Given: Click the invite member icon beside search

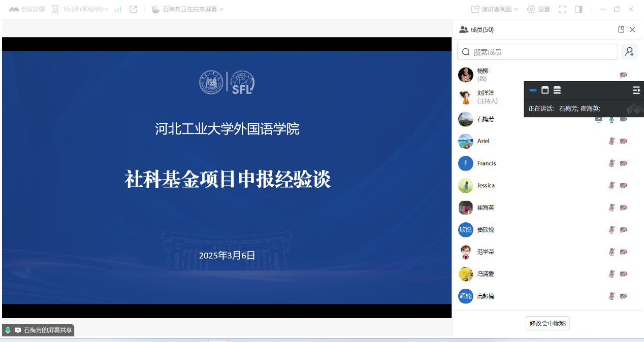Looking at the screenshot, I should 629,52.
